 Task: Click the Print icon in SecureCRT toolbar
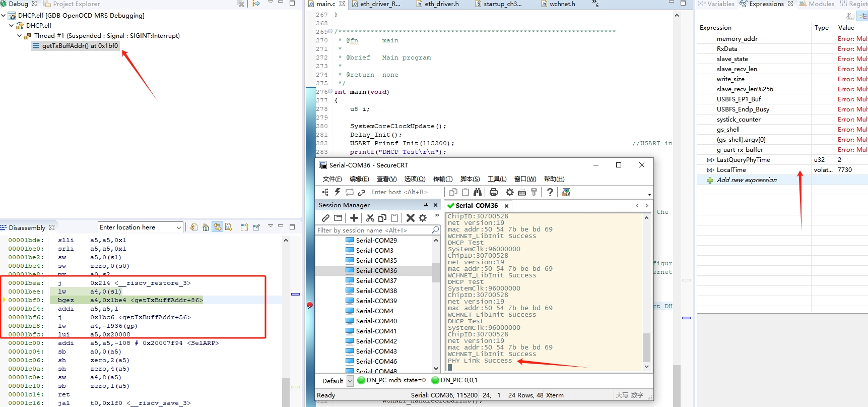tap(493, 192)
